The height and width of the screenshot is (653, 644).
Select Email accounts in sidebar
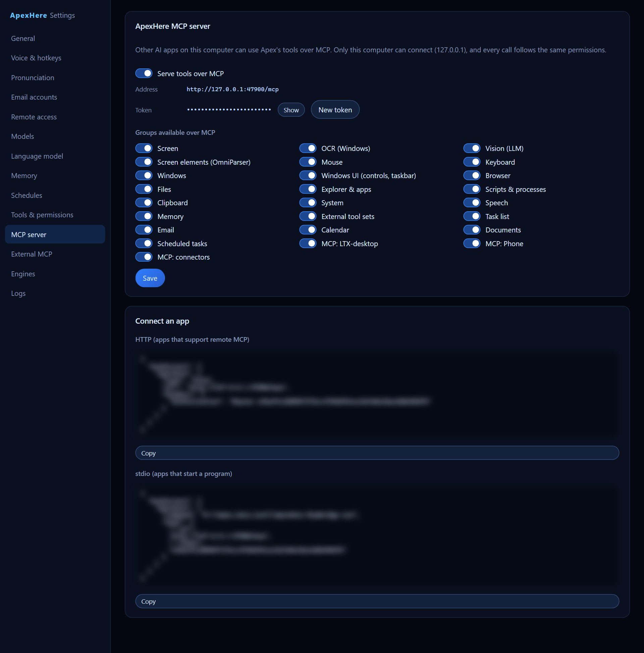[55, 97]
